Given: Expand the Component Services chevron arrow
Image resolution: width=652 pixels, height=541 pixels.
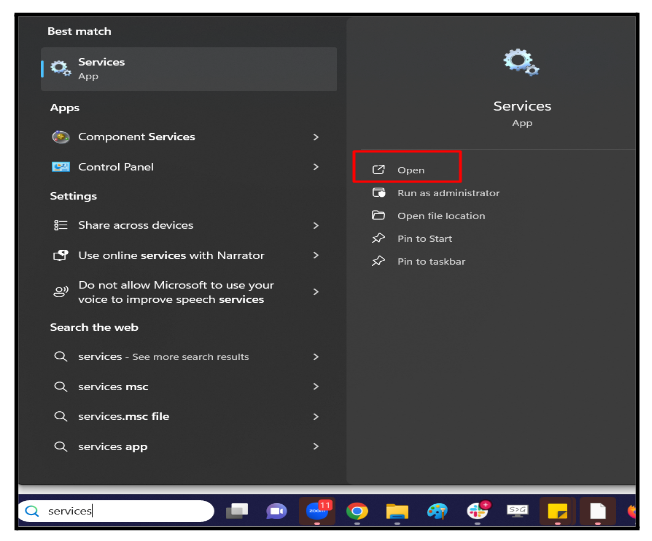Looking at the screenshot, I should coord(316,137).
